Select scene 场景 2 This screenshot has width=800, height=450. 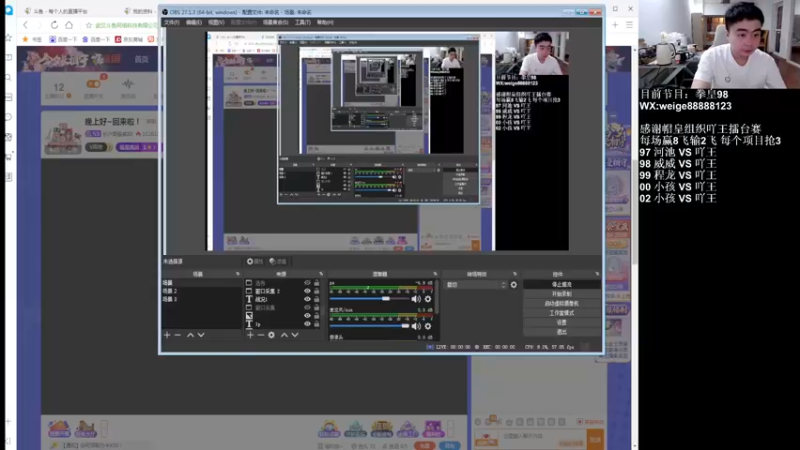point(201,291)
